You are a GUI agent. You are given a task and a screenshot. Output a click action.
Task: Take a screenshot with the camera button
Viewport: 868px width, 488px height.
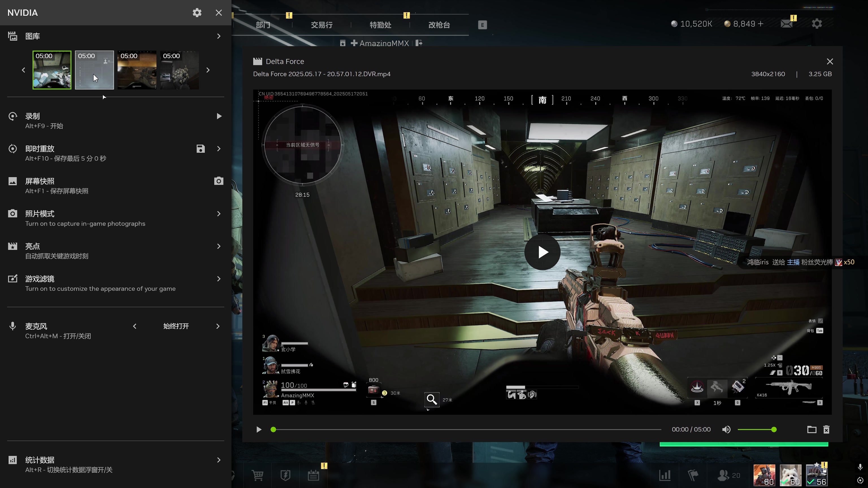[x=219, y=181]
